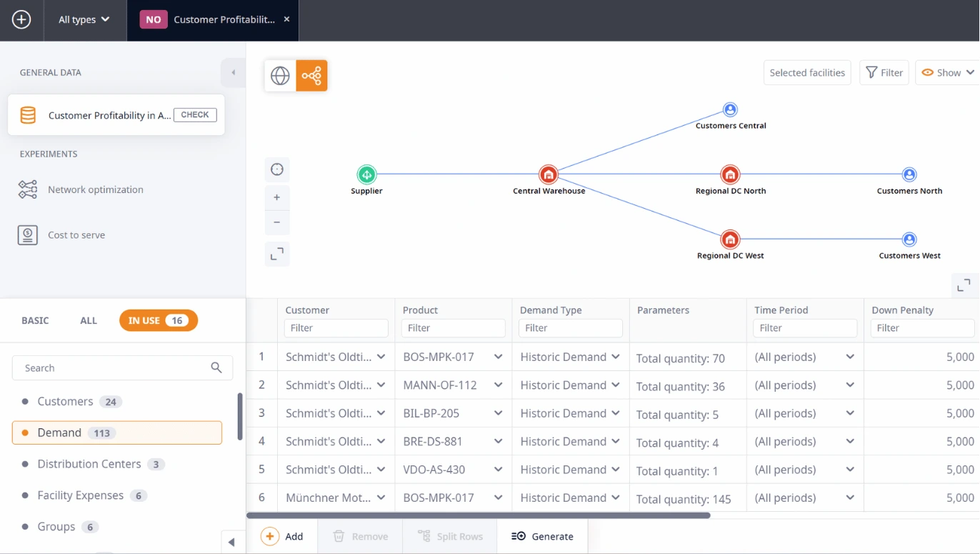Click the database icon for Customer Profitability

pos(28,115)
